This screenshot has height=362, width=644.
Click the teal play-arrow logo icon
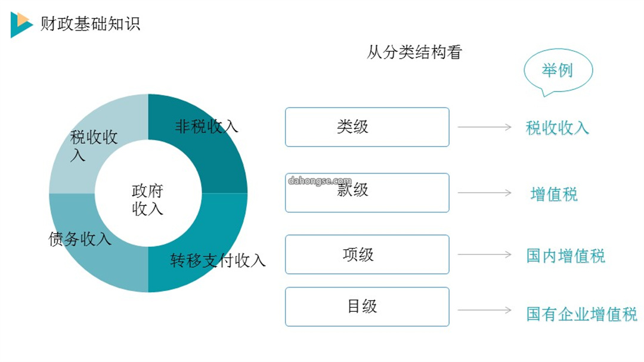point(21,24)
